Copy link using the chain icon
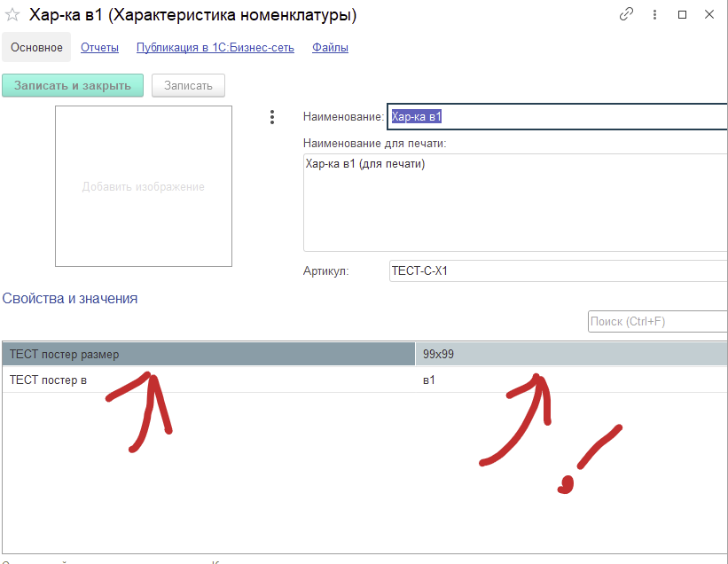Screen dimensions: 728x564 pyautogui.click(x=627, y=15)
